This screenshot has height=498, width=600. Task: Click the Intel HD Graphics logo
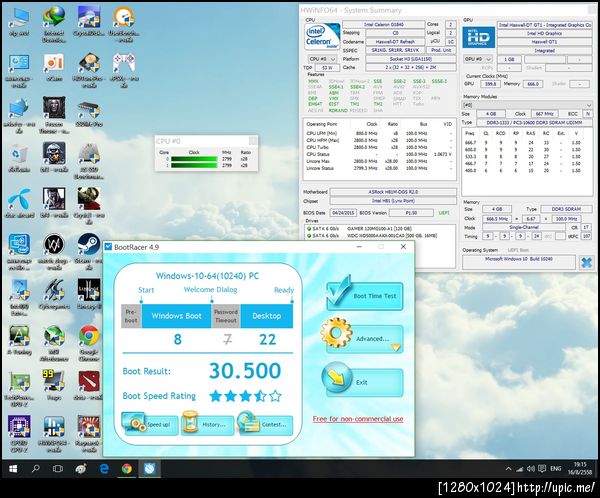coord(478,37)
